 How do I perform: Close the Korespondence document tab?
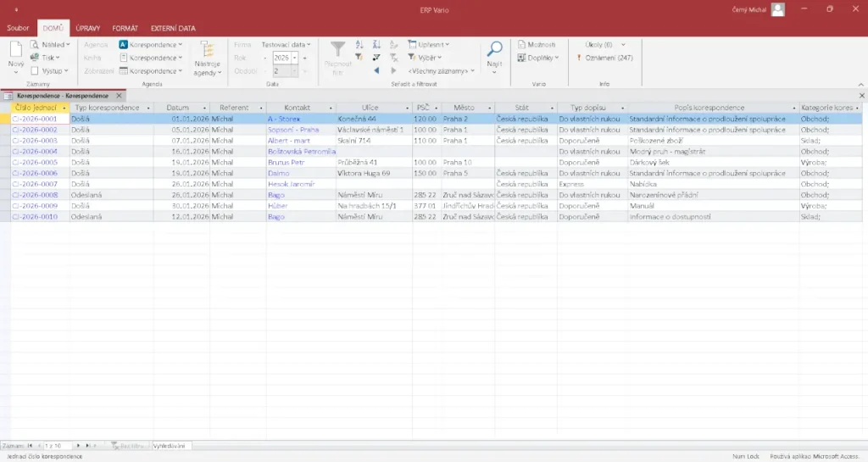point(120,96)
